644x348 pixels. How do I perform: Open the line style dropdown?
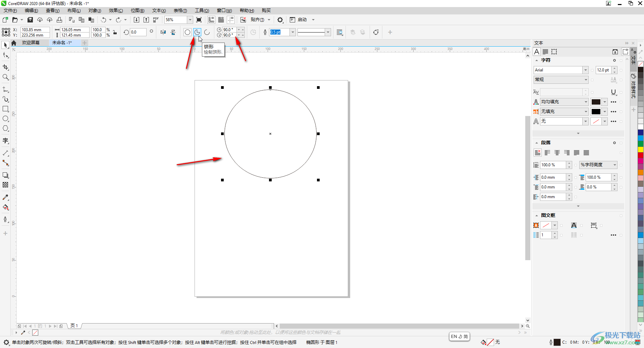[x=328, y=32]
